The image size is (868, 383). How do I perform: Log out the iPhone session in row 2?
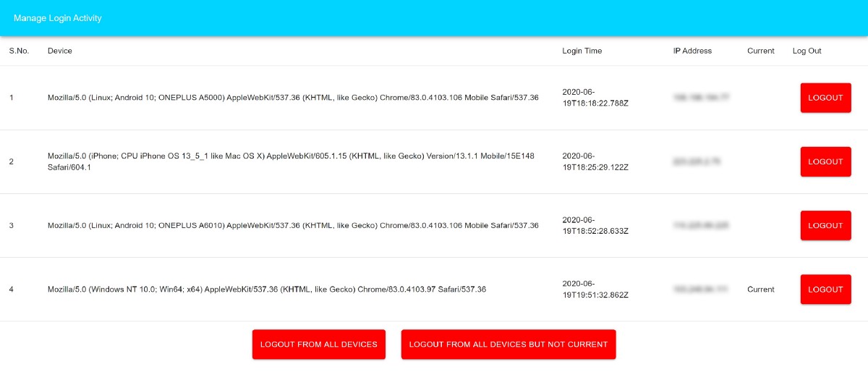pyautogui.click(x=825, y=161)
